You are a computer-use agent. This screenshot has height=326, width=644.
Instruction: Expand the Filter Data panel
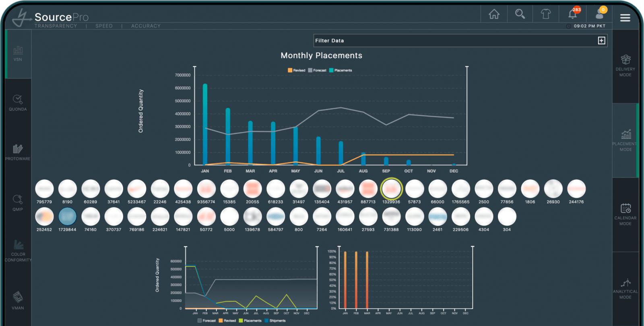(601, 41)
